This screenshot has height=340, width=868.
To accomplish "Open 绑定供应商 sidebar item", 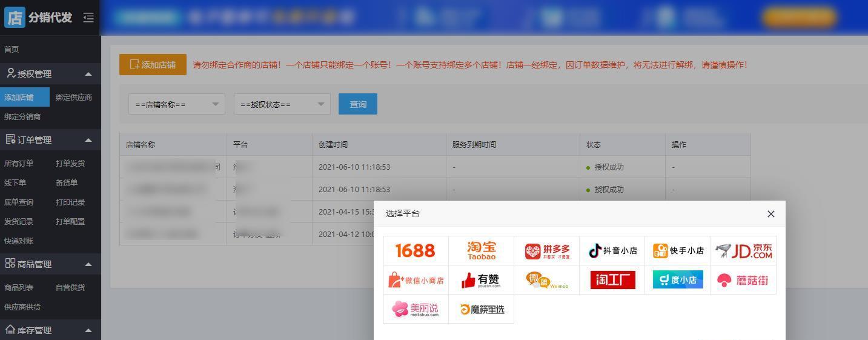I will pyautogui.click(x=74, y=97).
